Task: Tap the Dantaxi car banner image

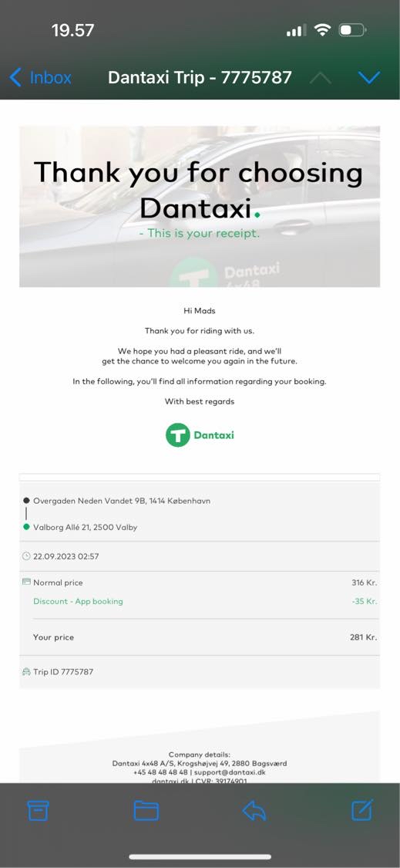Action: 200,207
